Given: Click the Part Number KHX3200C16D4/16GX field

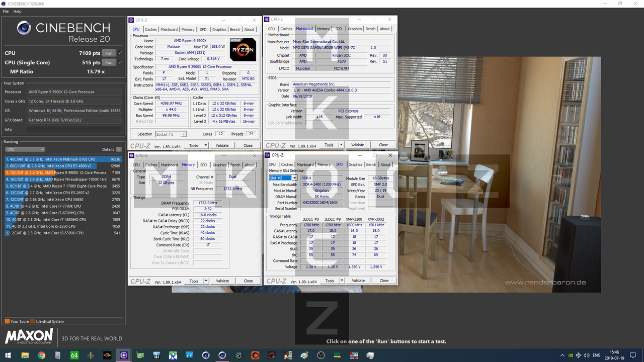Looking at the screenshot, I should [322, 203].
